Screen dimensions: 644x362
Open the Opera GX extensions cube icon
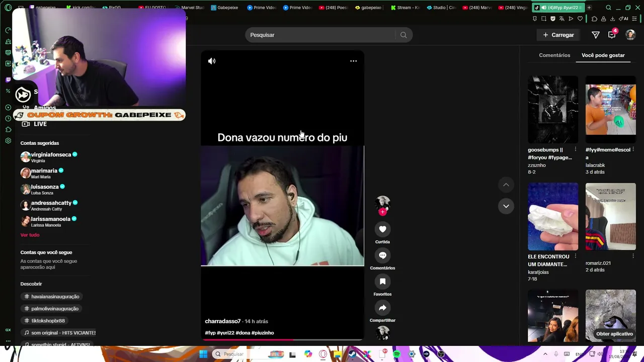[x=8, y=130]
